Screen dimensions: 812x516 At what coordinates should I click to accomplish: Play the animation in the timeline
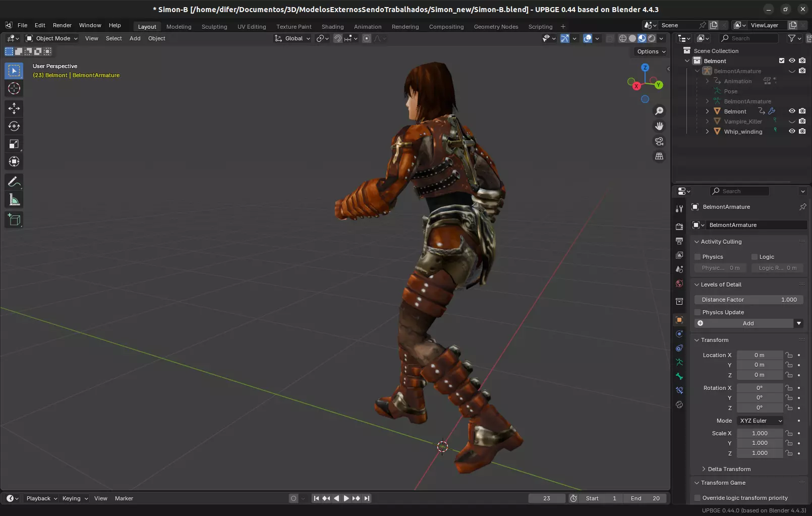click(x=346, y=498)
